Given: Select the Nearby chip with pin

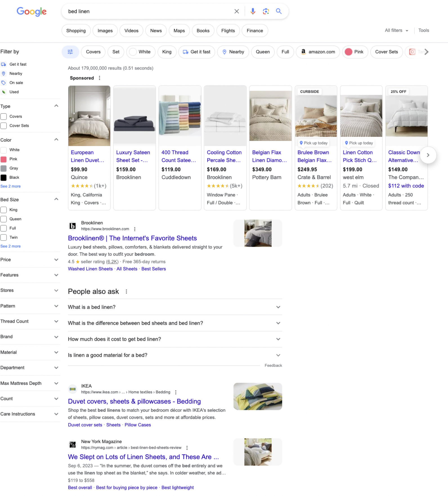Looking at the screenshot, I should pos(233,52).
